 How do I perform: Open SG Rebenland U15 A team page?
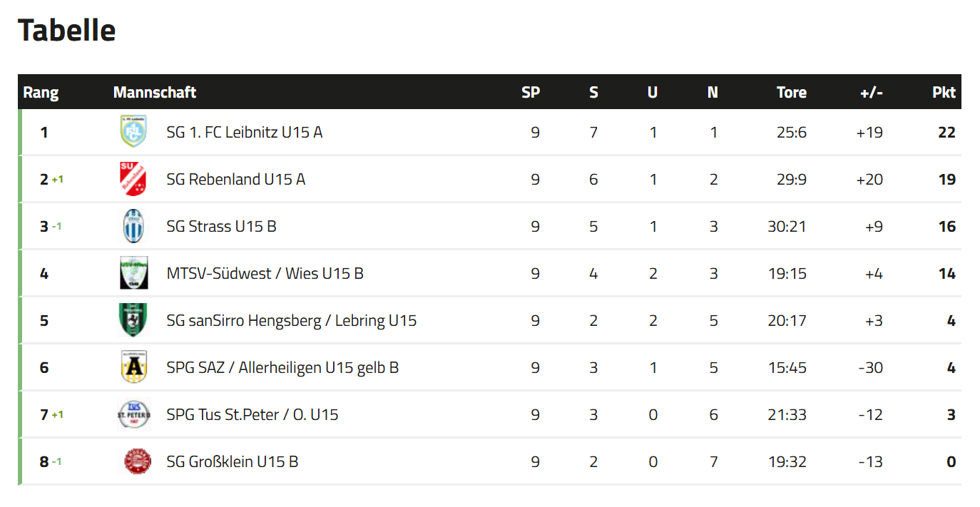(236, 179)
